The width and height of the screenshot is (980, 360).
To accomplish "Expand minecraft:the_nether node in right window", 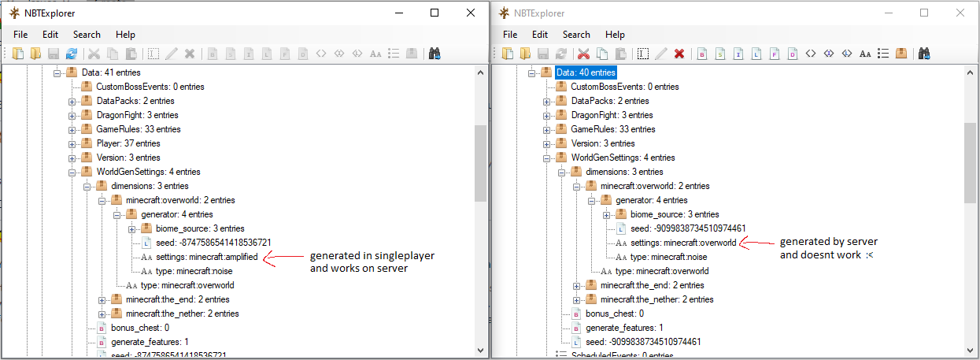I will coord(576,299).
